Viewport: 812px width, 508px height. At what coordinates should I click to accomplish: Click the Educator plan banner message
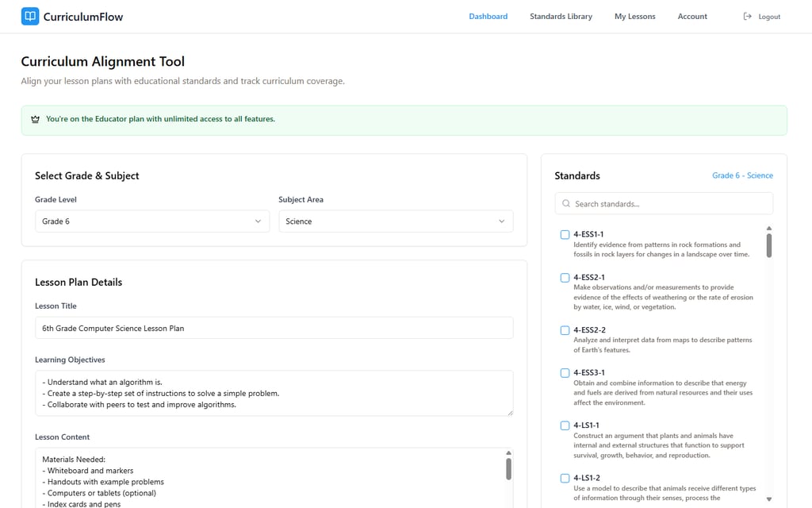(x=160, y=119)
